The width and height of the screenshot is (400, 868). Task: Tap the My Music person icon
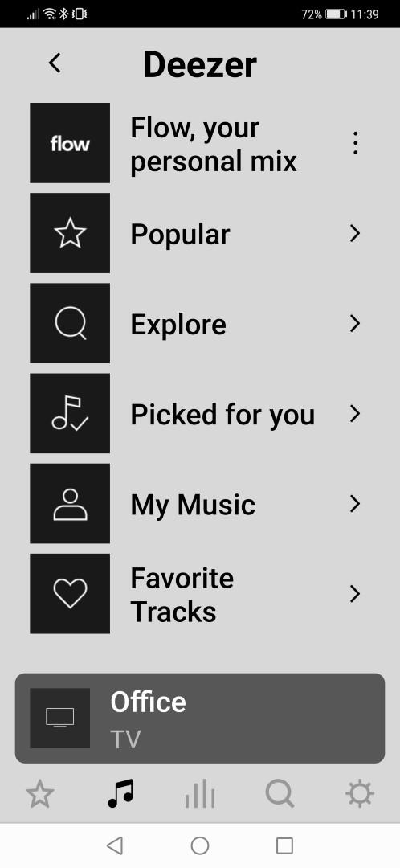(x=70, y=504)
